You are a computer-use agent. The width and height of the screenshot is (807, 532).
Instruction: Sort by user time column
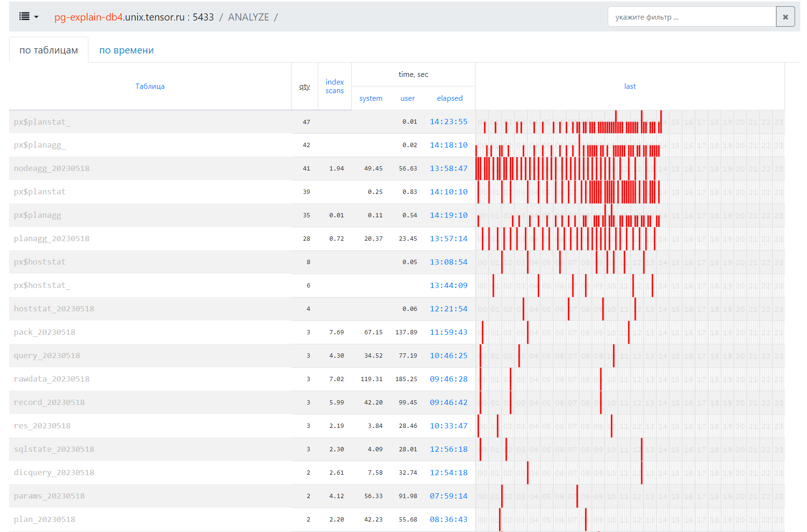tap(408, 98)
